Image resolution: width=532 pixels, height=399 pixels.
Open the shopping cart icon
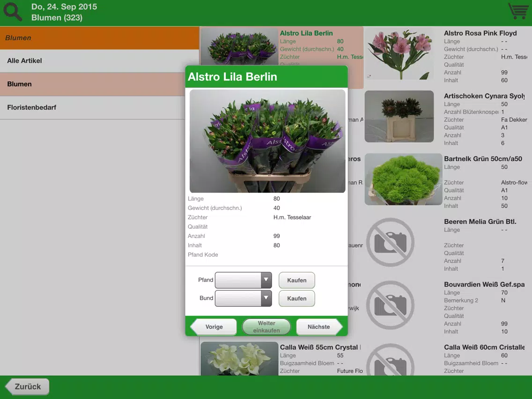(x=518, y=11)
